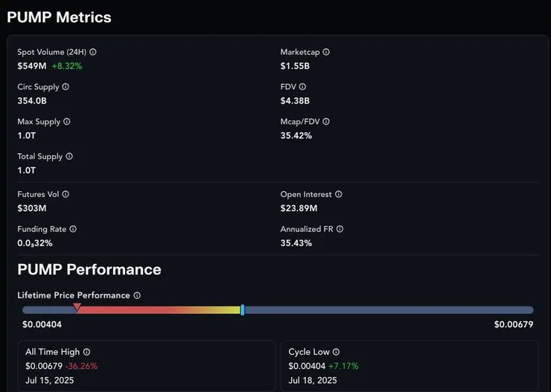Click info icon beside Max Supply
551x392 pixels.
click(66, 121)
